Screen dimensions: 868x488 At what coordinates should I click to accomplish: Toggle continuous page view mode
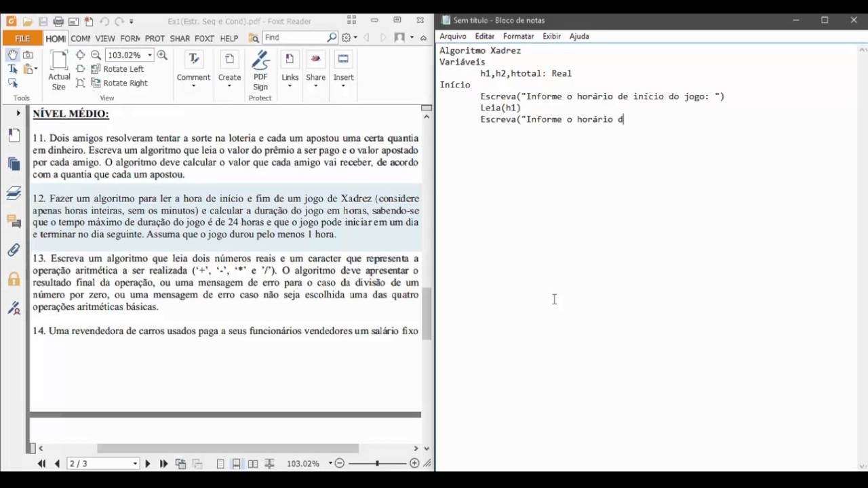pyautogui.click(x=236, y=464)
